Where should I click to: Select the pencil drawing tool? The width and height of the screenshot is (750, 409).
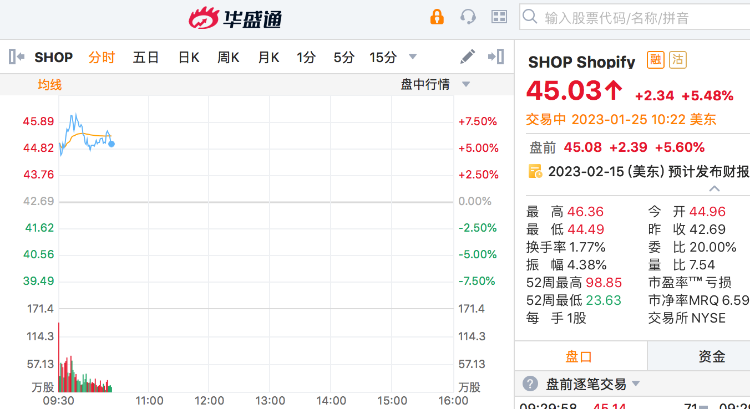click(x=467, y=56)
